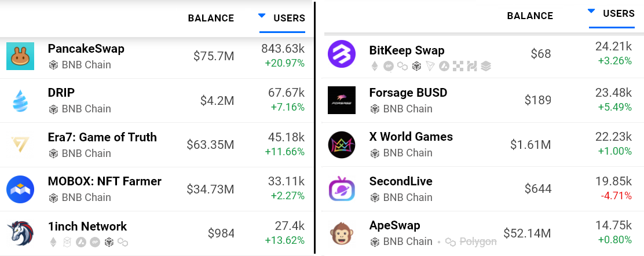Sort by USERS in right table

click(619, 13)
